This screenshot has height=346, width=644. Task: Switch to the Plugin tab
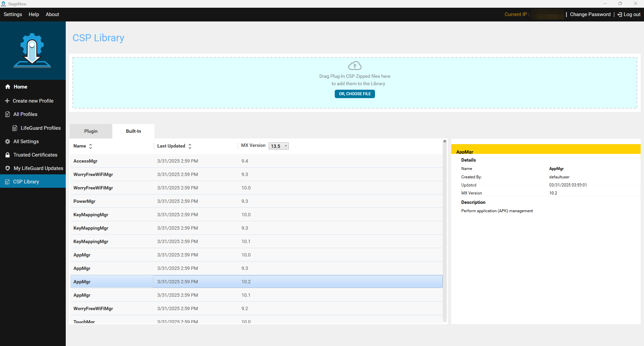[x=91, y=131]
